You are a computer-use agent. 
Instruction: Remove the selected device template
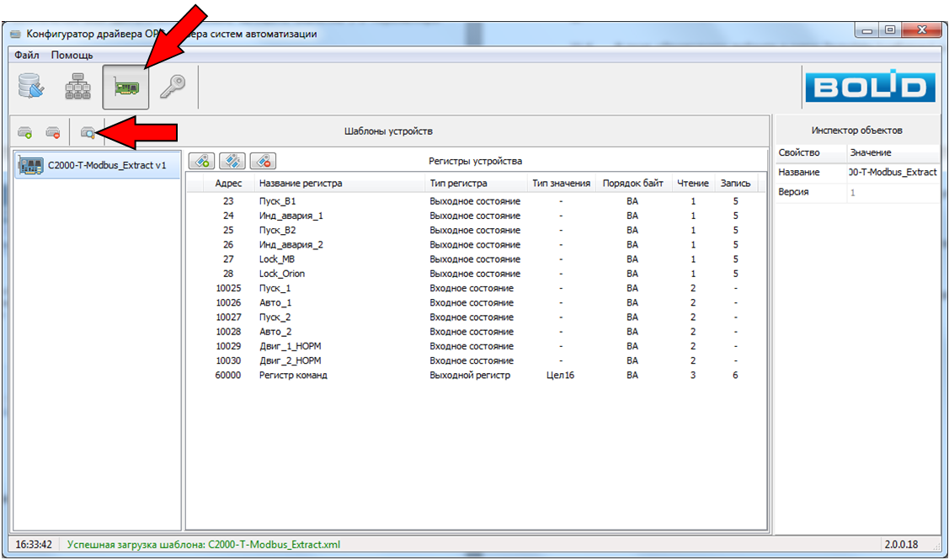[52, 132]
